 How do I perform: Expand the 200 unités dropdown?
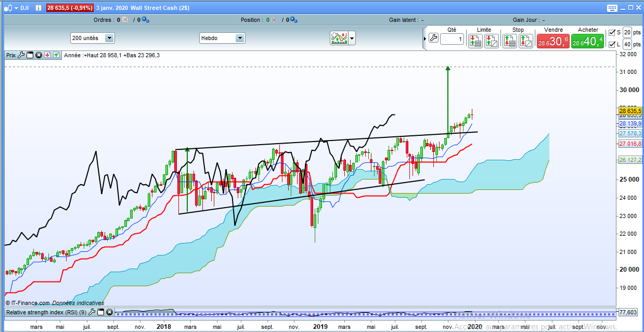click(x=109, y=38)
